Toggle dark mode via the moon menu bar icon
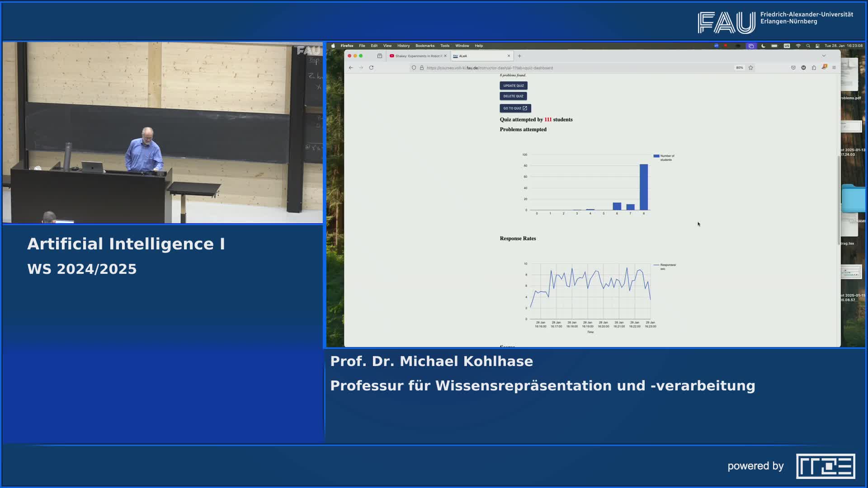The height and width of the screenshot is (488, 868). [x=763, y=46]
